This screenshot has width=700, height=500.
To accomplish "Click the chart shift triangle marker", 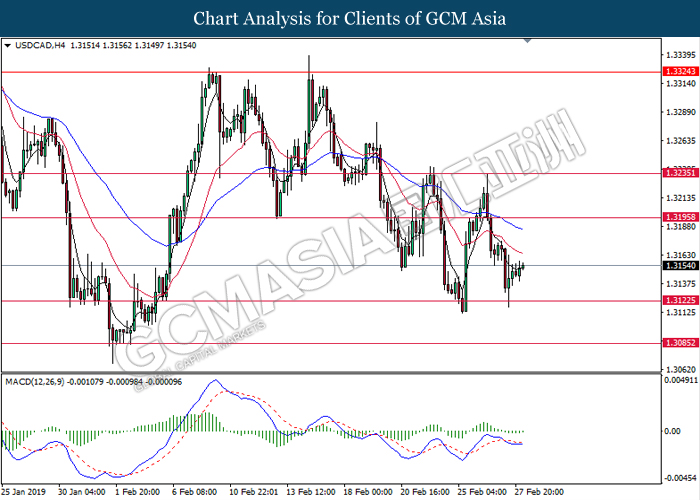I will point(527,41).
